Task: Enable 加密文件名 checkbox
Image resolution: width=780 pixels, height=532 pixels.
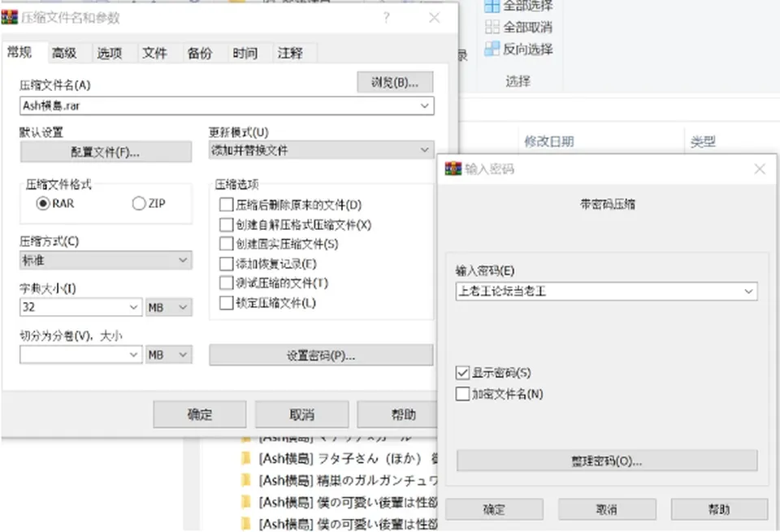Action: click(x=462, y=394)
